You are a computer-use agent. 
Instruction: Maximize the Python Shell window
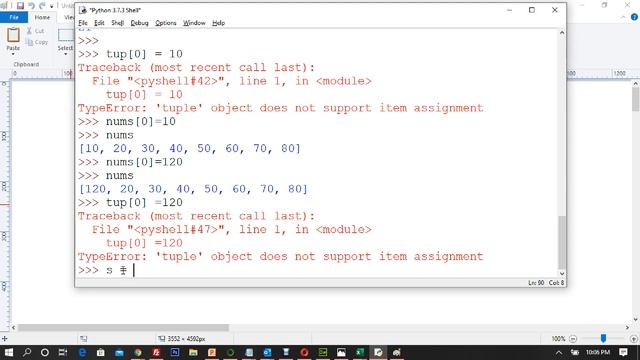tap(531, 10)
